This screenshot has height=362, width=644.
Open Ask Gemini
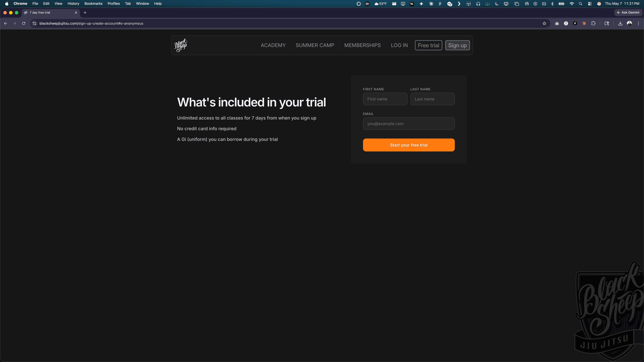click(x=628, y=13)
